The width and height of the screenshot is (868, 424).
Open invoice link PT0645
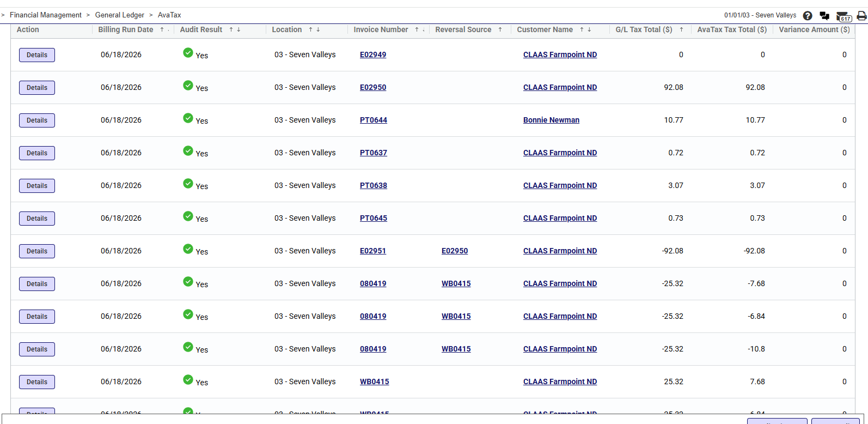(374, 219)
